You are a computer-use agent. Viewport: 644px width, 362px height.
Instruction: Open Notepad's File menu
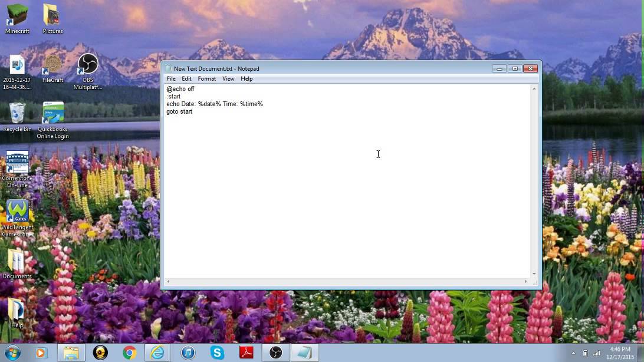coord(171,79)
